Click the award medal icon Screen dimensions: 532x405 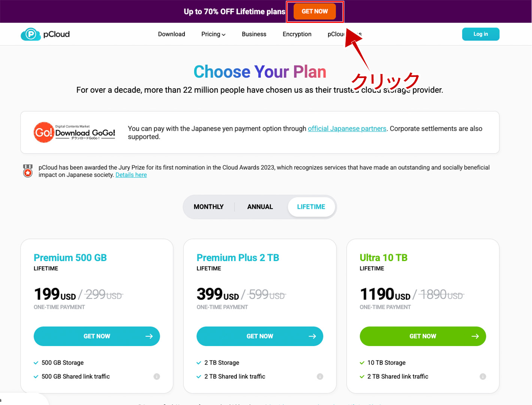click(x=28, y=171)
